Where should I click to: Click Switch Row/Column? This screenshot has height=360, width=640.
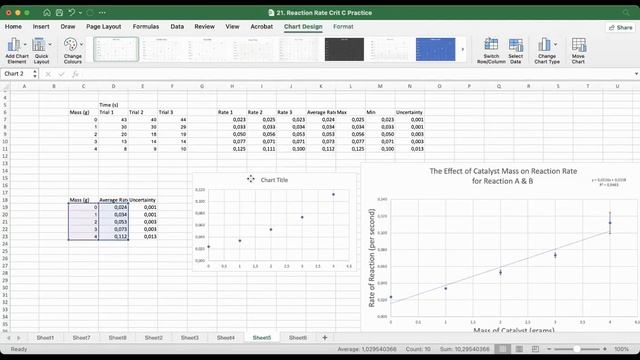tap(491, 51)
